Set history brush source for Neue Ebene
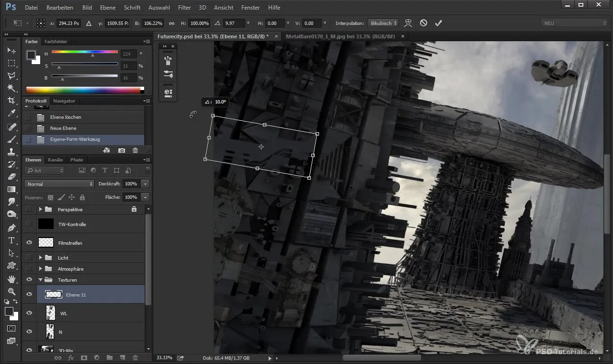Screen dimensions: 613x364 pos(28,128)
